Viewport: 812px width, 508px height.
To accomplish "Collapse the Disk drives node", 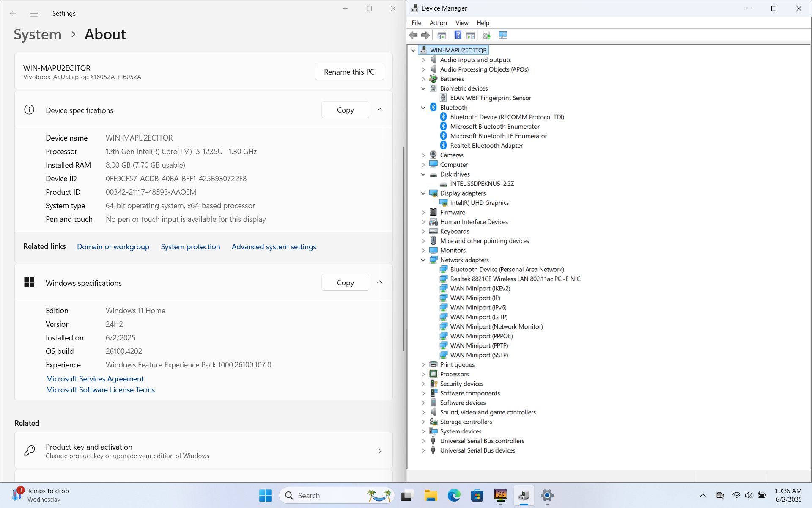I will point(423,174).
